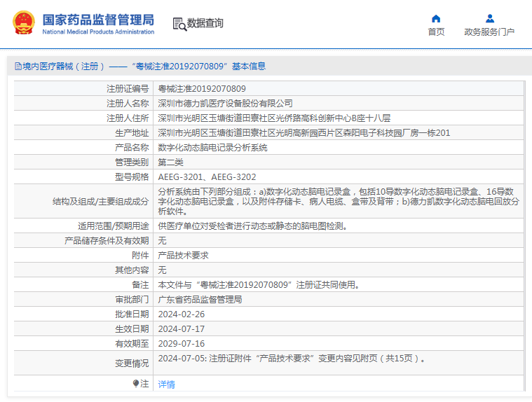532x402 pixels.
Task: Click the lightbulb icon beside 注
Action: [x=136, y=383]
